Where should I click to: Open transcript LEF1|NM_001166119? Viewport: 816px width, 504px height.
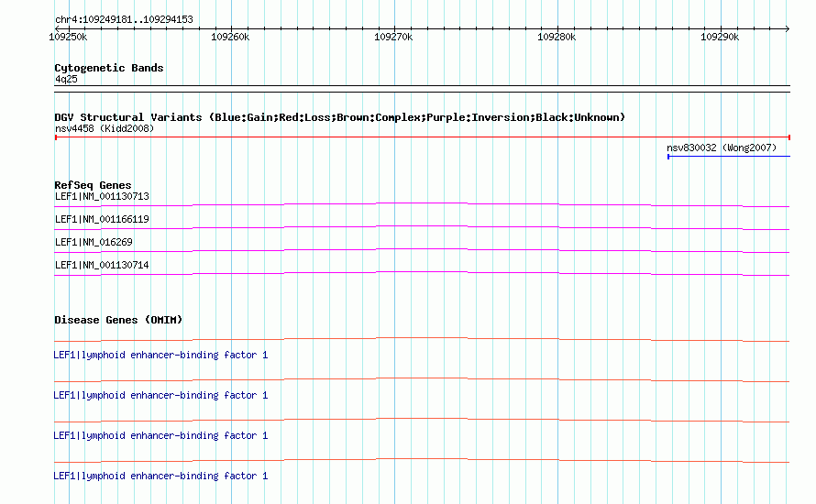(102, 220)
